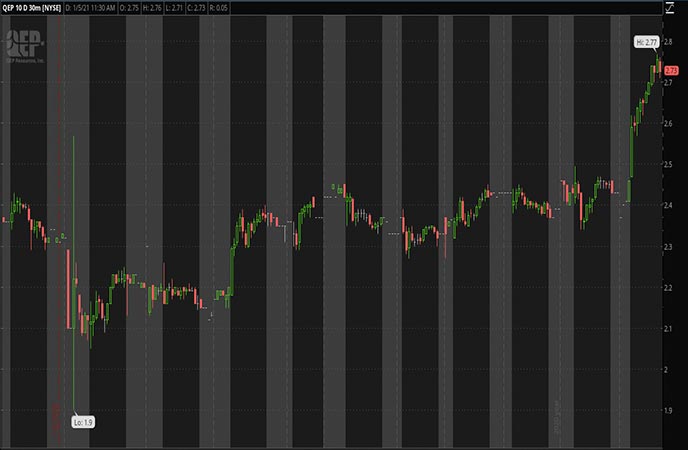Select the Hi: 2.77 price bubble
The height and width of the screenshot is (450, 688).
[647, 42]
